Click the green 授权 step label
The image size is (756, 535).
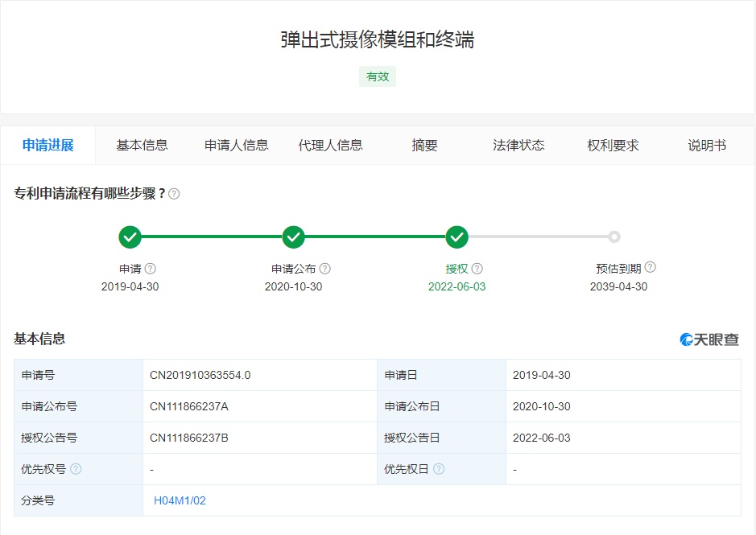pos(456,269)
